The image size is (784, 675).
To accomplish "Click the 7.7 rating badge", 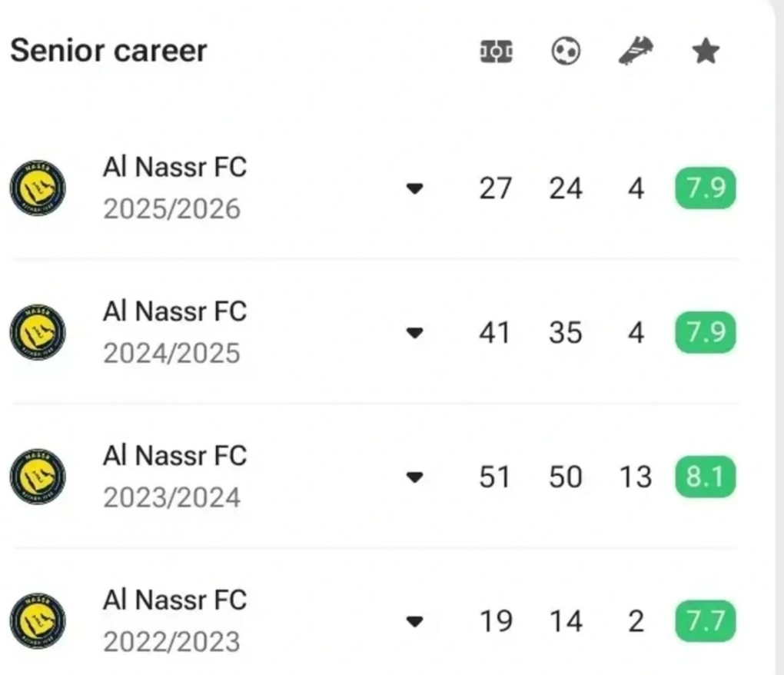I will coord(705,621).
